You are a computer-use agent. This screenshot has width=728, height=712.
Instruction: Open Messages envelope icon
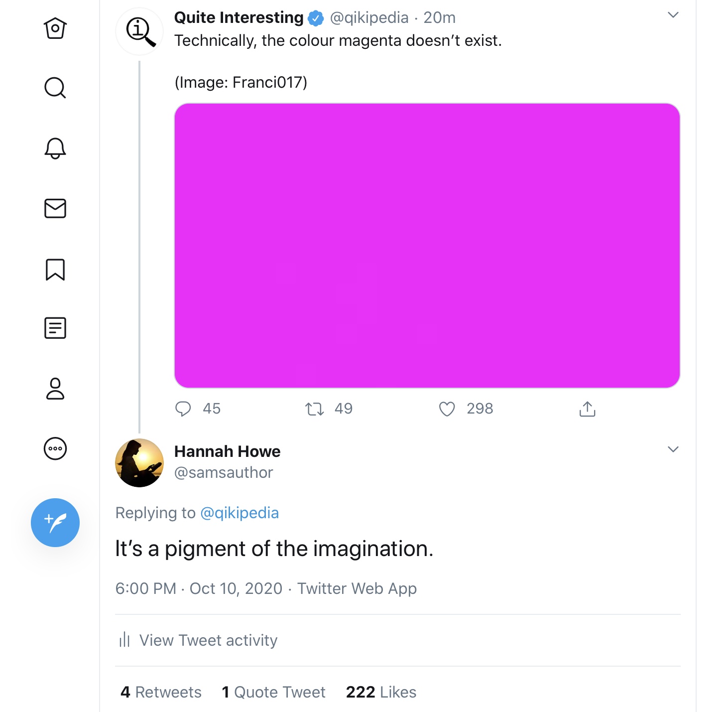click(x=55, y=209)
